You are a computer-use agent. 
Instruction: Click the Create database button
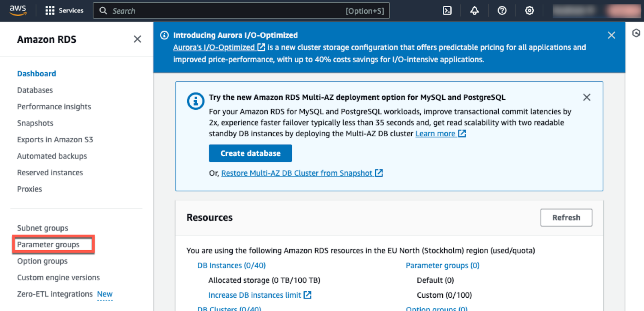[x=250, y=153]
